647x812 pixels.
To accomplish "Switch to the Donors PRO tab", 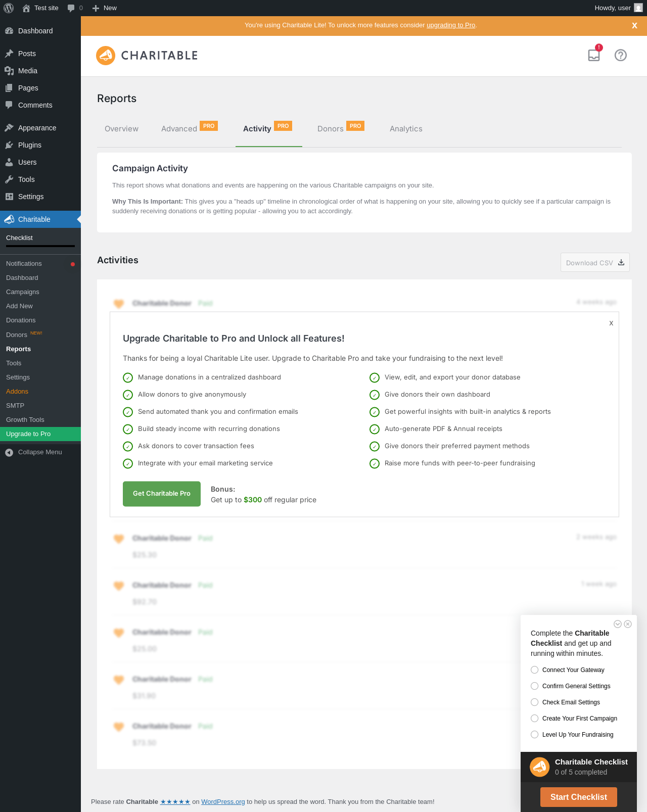I will [341, 129].
